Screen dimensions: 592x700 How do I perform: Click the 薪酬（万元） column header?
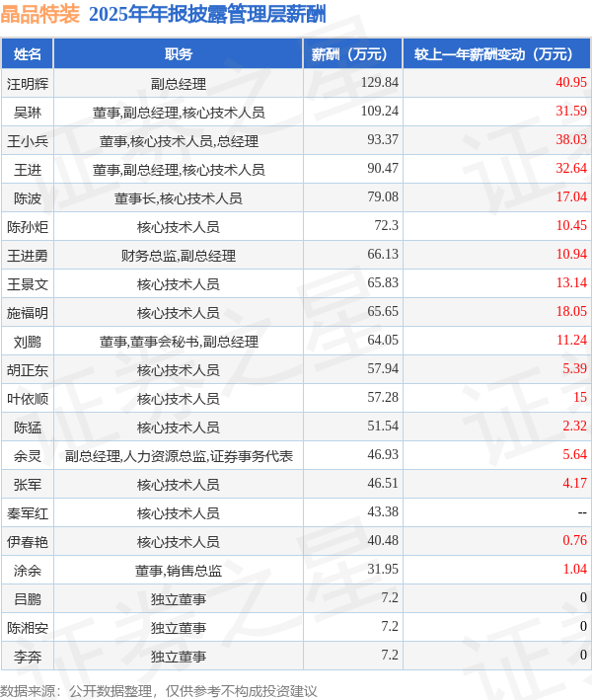pos(353,54)
